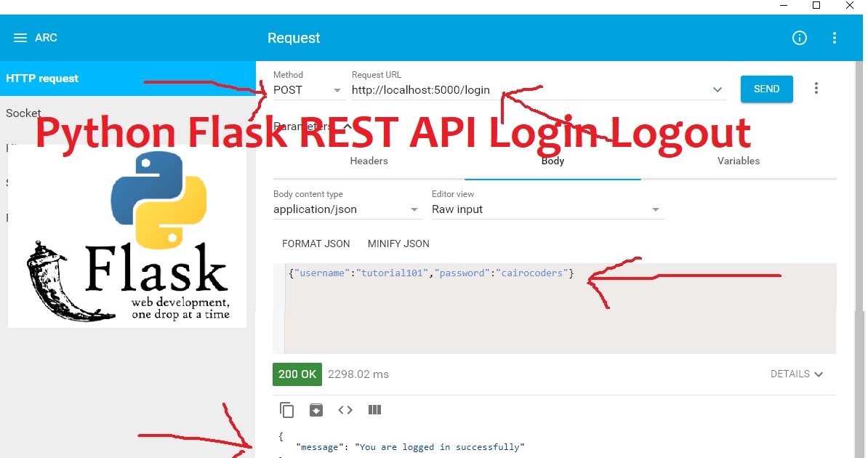The width and height of the screenshot is (868, 458).
Task: Open the Body content type dropdown
Action: 414,209
